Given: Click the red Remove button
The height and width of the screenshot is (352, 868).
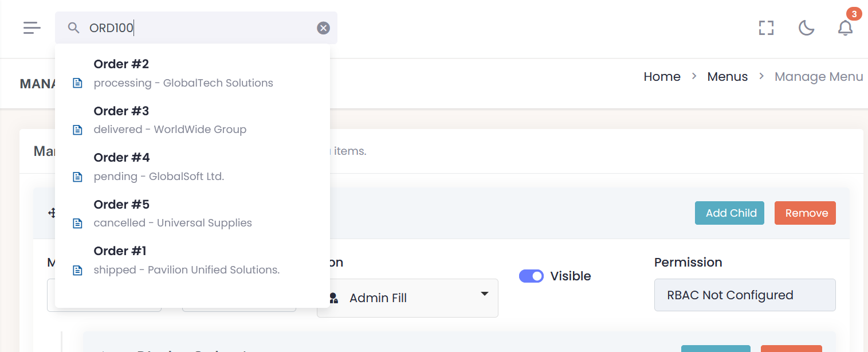Looking at the screenshot, I should [805, 213].
